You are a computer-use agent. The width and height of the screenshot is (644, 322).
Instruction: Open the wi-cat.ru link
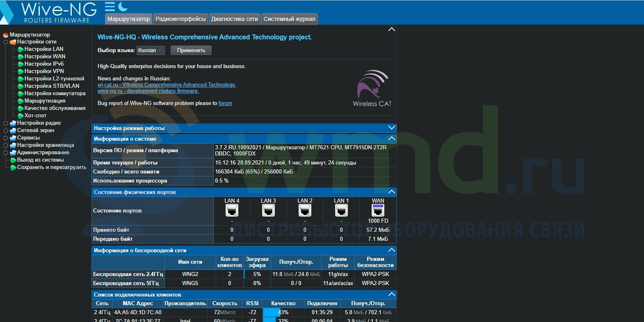167,85
